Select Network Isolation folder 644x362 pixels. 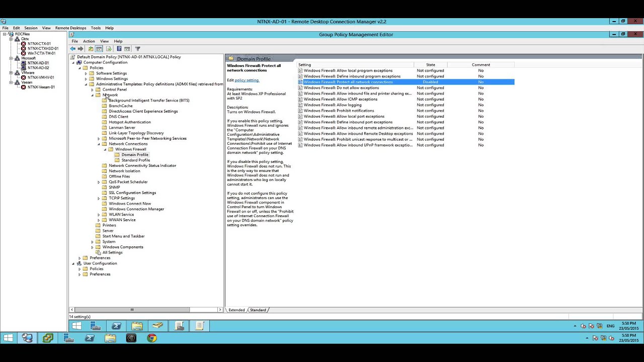pos(124,171)
